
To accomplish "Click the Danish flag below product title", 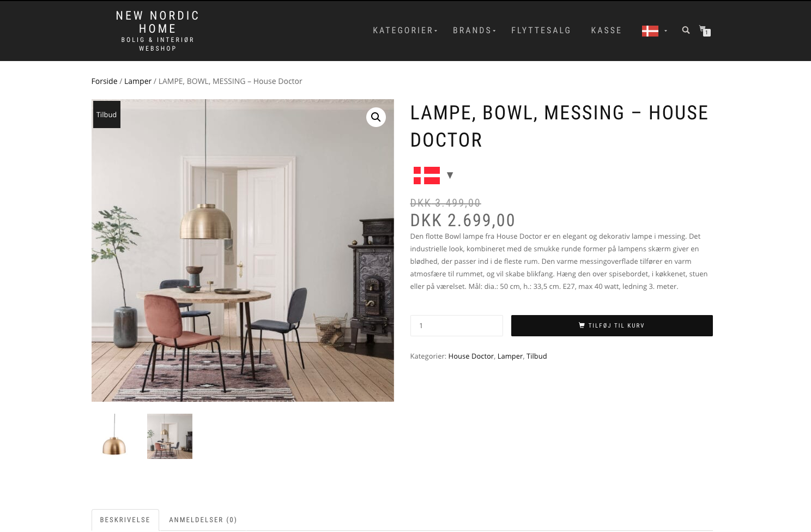I will coord(427,176).
